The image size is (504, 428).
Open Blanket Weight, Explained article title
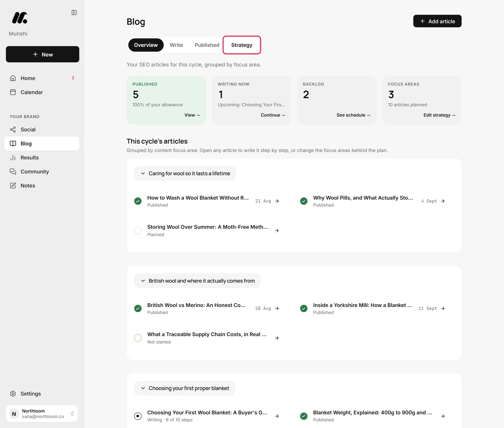(x=373, y=413)
